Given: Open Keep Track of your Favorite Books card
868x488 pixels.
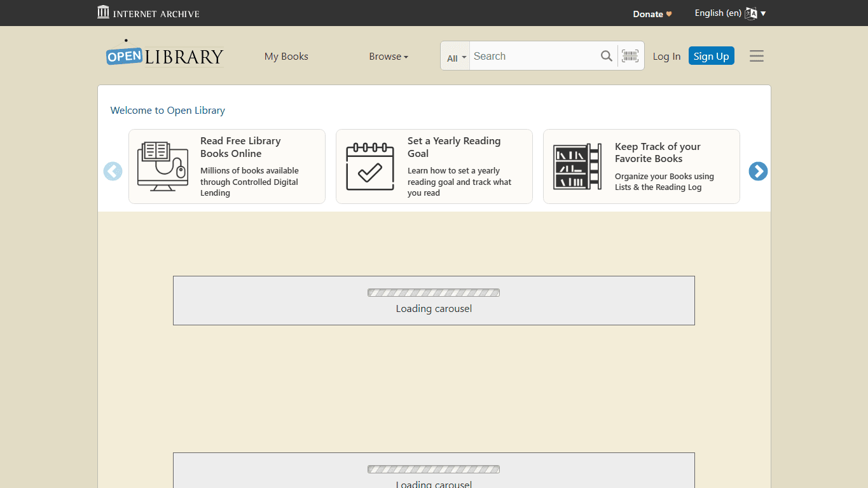Looking at the screenshot, I should [642, 166].
